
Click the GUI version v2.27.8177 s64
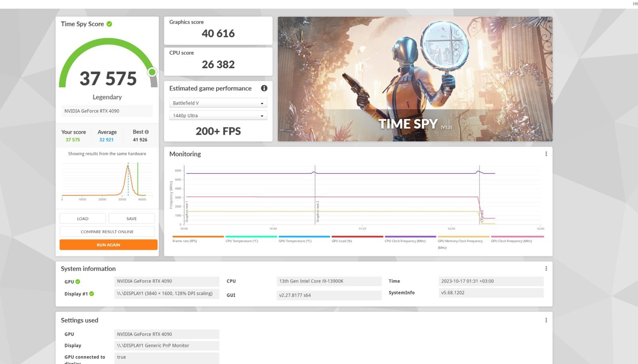(329, 295)
